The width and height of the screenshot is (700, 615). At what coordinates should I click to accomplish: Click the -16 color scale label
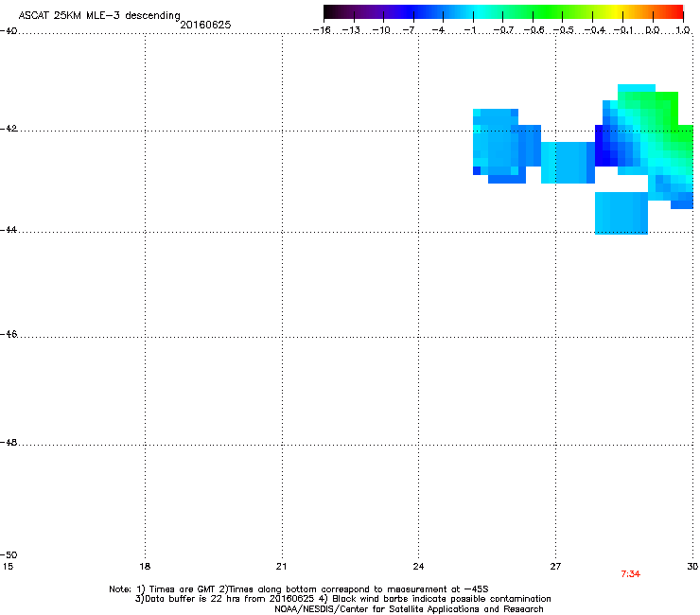(x=322, y=30)
